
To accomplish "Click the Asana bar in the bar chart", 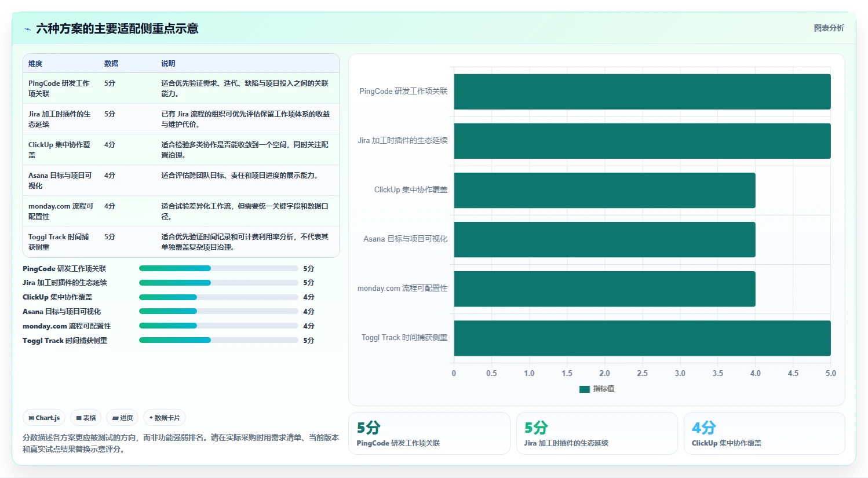I will click(x=604, y=239).
